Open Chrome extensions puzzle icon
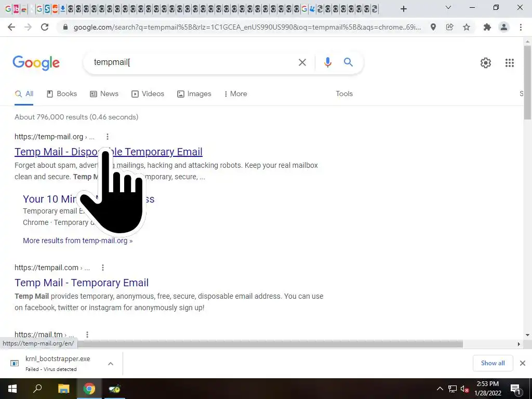The width and height of the screenshot is (532, 399). tap(487, 27)
